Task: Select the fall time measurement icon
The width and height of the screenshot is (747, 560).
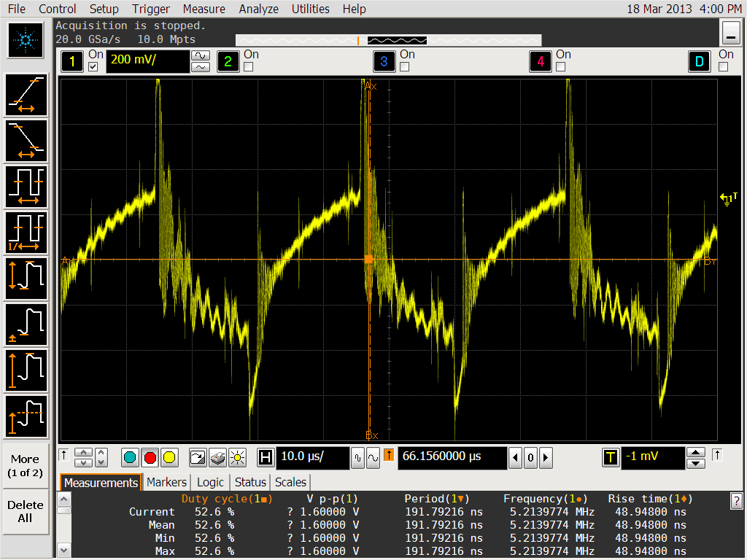Action: click(x=26, y=140)
